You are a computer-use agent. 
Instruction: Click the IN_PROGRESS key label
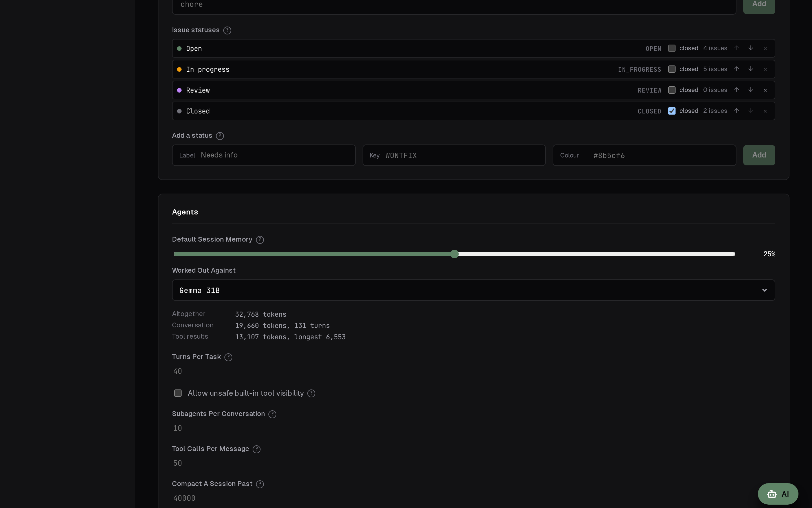pyautogui.click(x=639, y=69)
